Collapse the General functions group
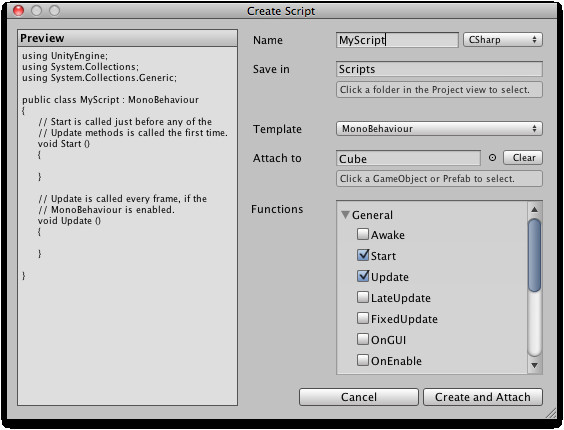The width and height of the screenshot is (564, 430). [345, 215]
